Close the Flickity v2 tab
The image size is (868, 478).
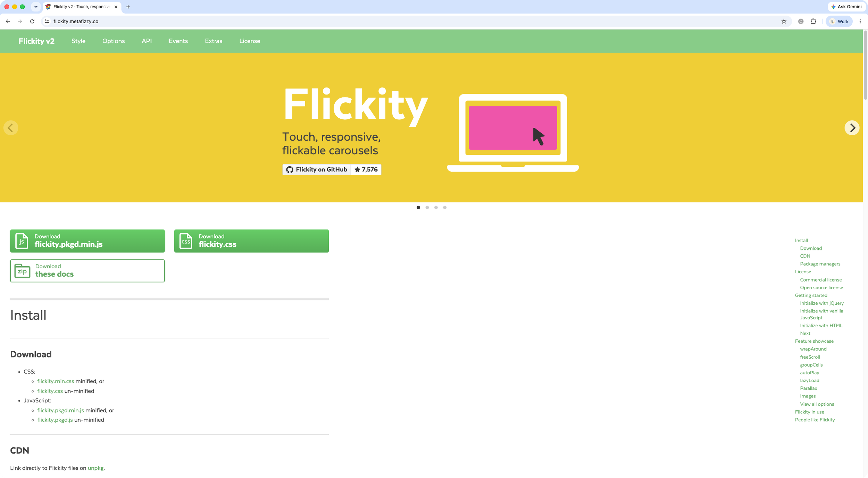116,7
